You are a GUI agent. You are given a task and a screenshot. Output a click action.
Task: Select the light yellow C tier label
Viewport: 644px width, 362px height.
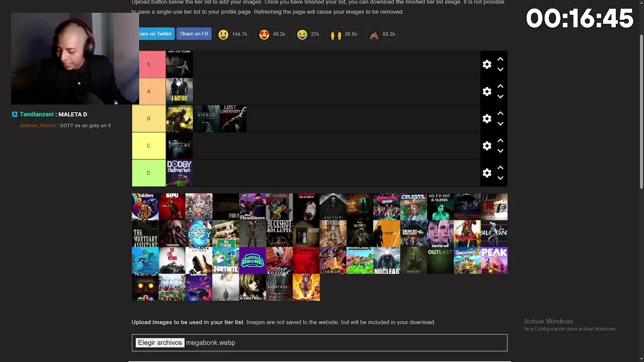(x=148, y=146)
